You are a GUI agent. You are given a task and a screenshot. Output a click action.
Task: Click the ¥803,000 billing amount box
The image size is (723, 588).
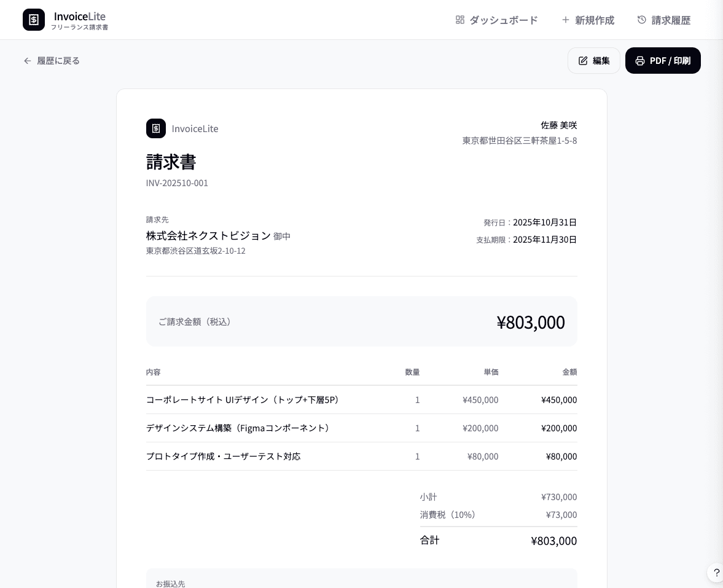coord(362,321)
